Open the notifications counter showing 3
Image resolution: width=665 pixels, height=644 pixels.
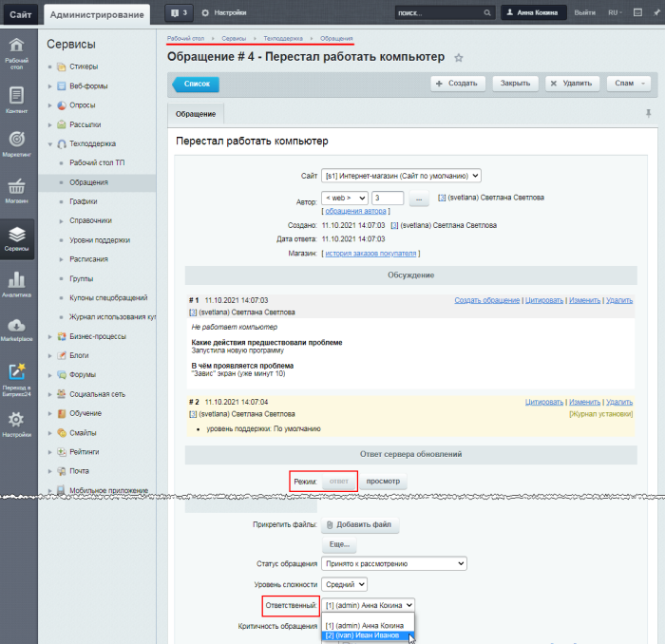(179, 13)
